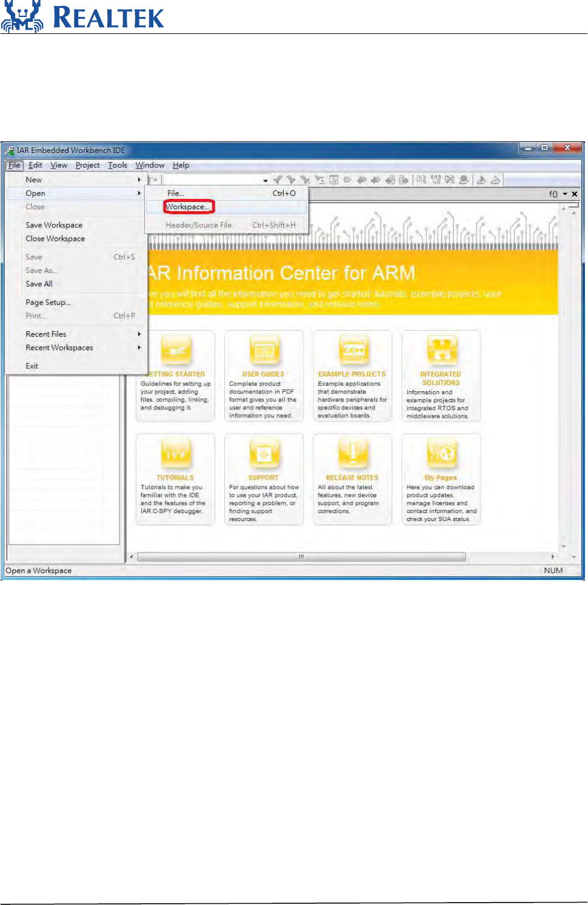The width and height of the screenshot is (588, 905).
Task: Open the Support card
Action: [264, 479]
